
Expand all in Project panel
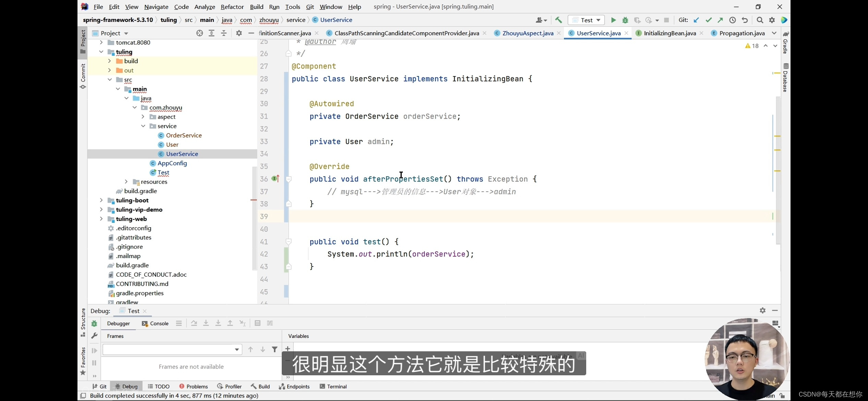[x=212, y=33]
